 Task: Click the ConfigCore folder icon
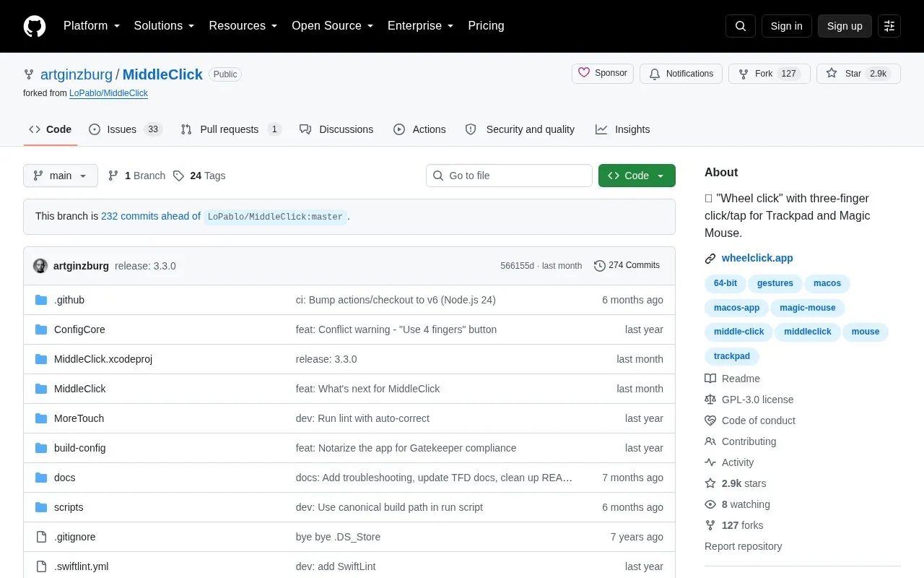click(x=41, y=329)
